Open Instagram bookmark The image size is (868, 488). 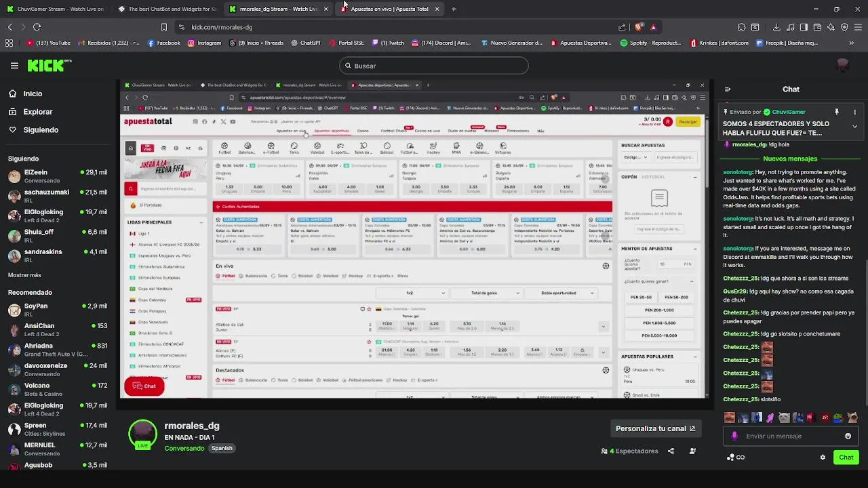204,43
